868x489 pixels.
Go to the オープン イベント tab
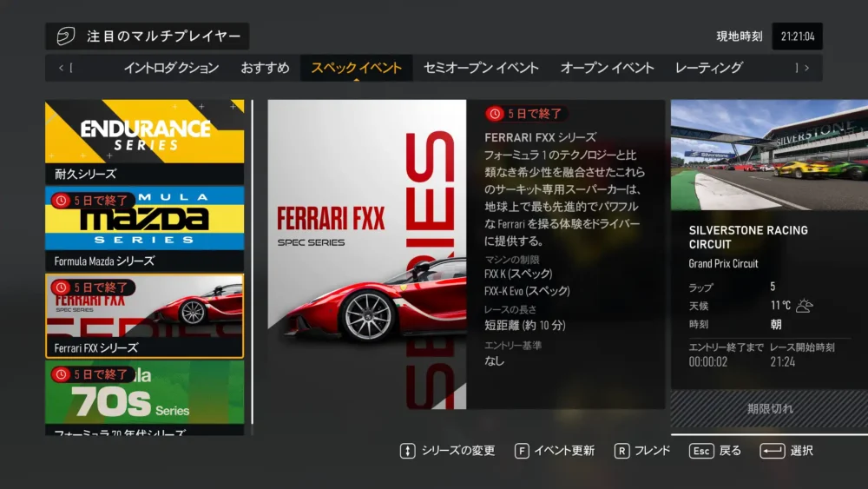(x=607, y=68)
